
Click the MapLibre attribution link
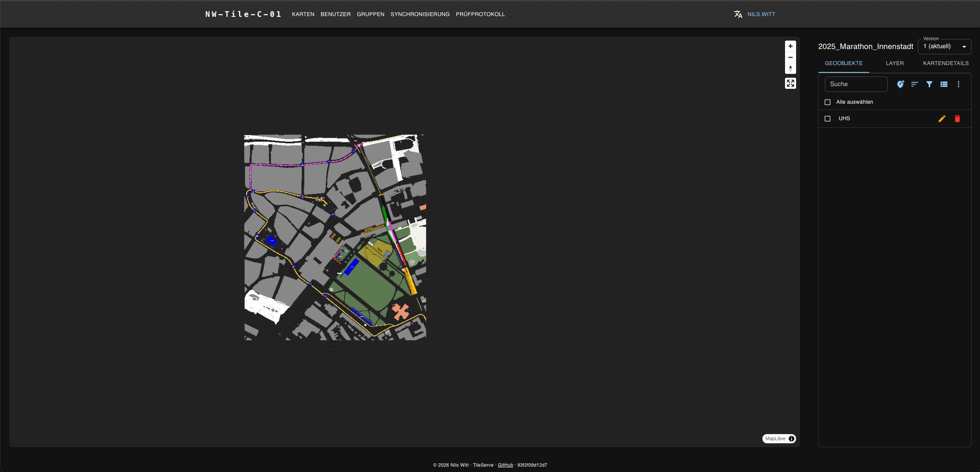[775, 439]
